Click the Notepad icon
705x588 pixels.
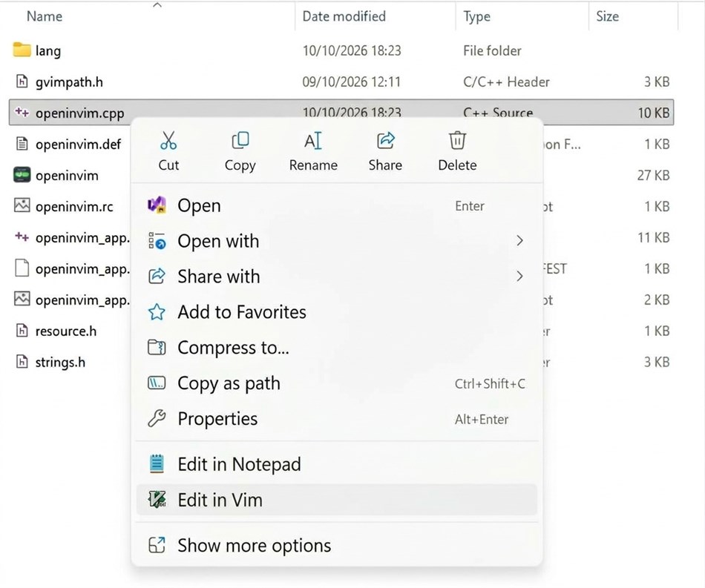click(157, 463)
